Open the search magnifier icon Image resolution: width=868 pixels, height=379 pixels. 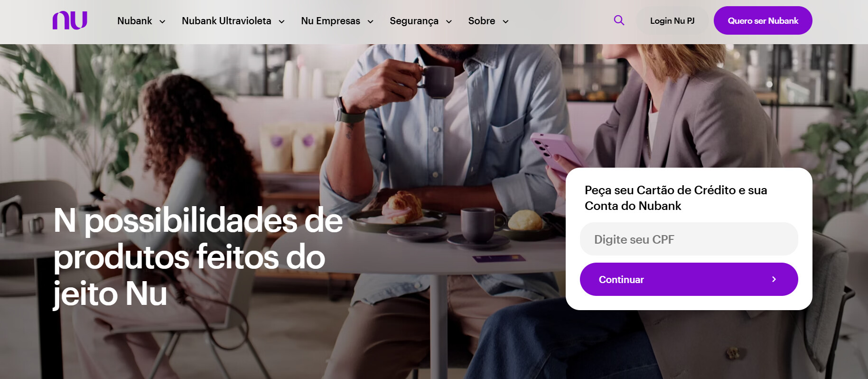pyautogui.click(x=619, y=20)
